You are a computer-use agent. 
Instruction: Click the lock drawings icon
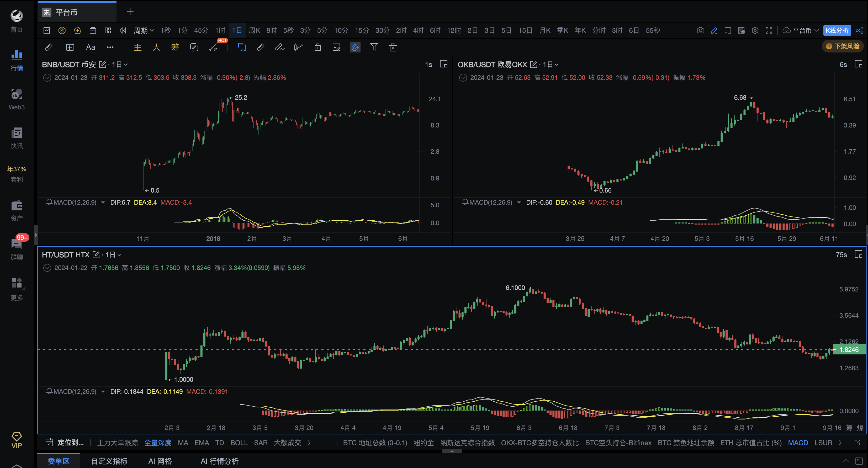(x=317, y=47)
